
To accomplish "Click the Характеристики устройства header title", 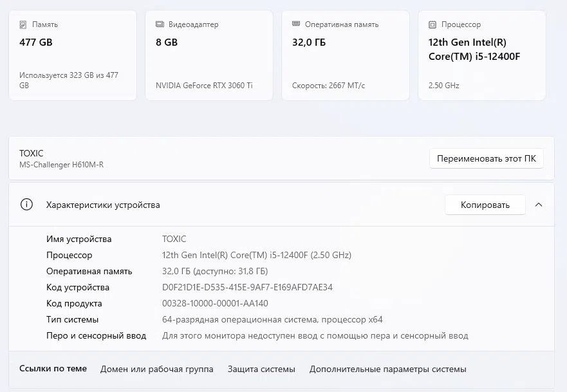I will (x=103, y=205).
